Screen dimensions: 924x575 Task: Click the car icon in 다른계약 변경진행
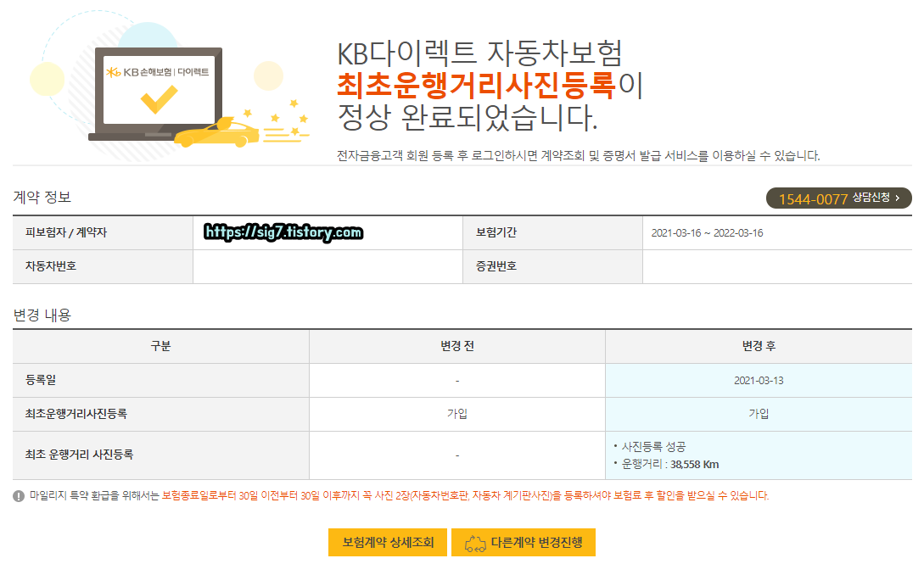[475, 543]
